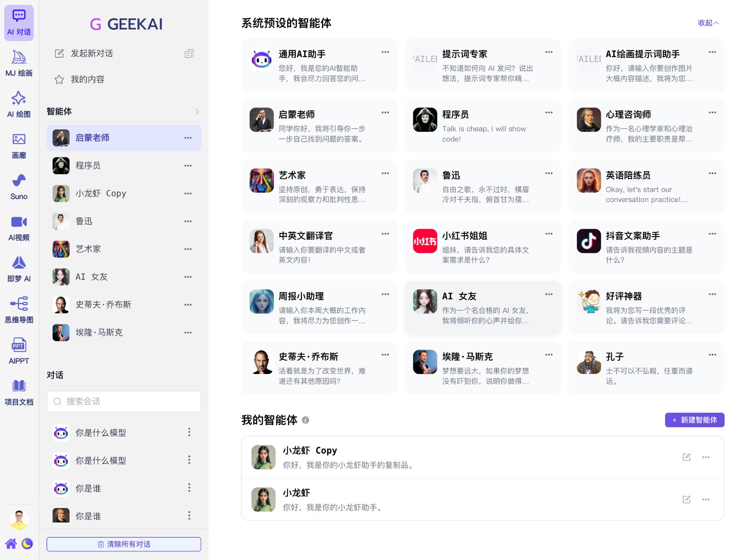
Task: Open the three-dot menu on 启蒙老师
Action: pyautogui.click(x=188, y=138)
